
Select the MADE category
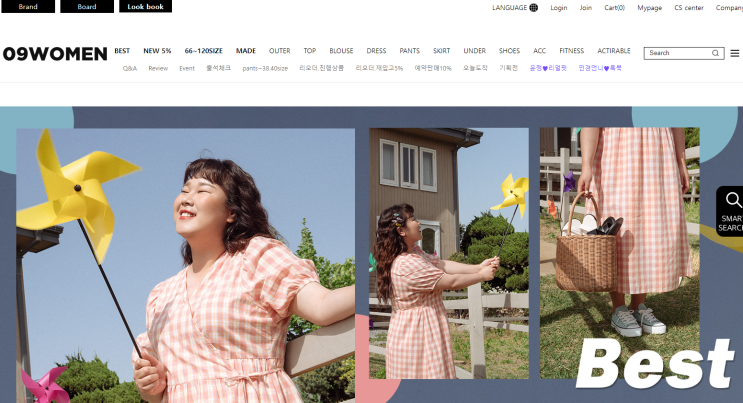point(246,51)
